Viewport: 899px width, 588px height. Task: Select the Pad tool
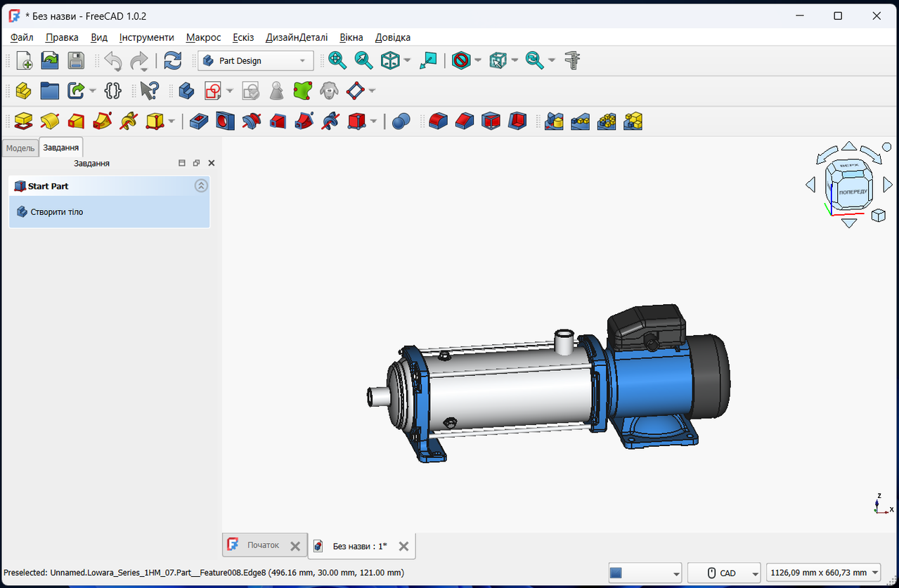point(24,122)
